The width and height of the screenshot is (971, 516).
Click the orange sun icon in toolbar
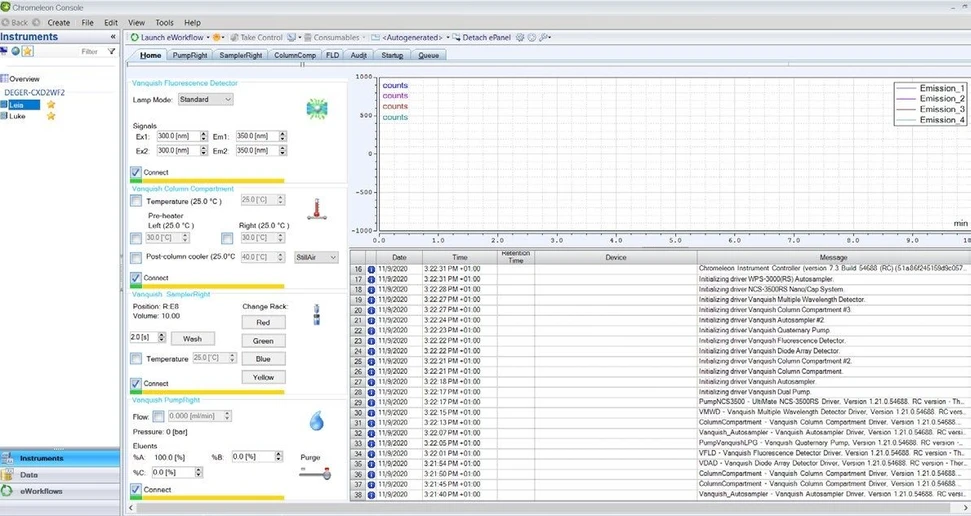pyautogui.click(x=216, y=38)
